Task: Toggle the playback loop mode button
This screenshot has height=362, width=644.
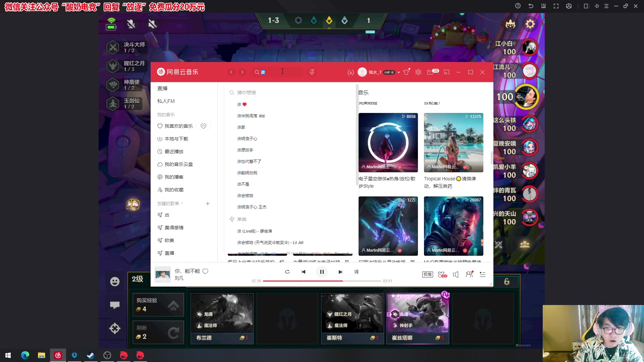Action: [287, 272]
